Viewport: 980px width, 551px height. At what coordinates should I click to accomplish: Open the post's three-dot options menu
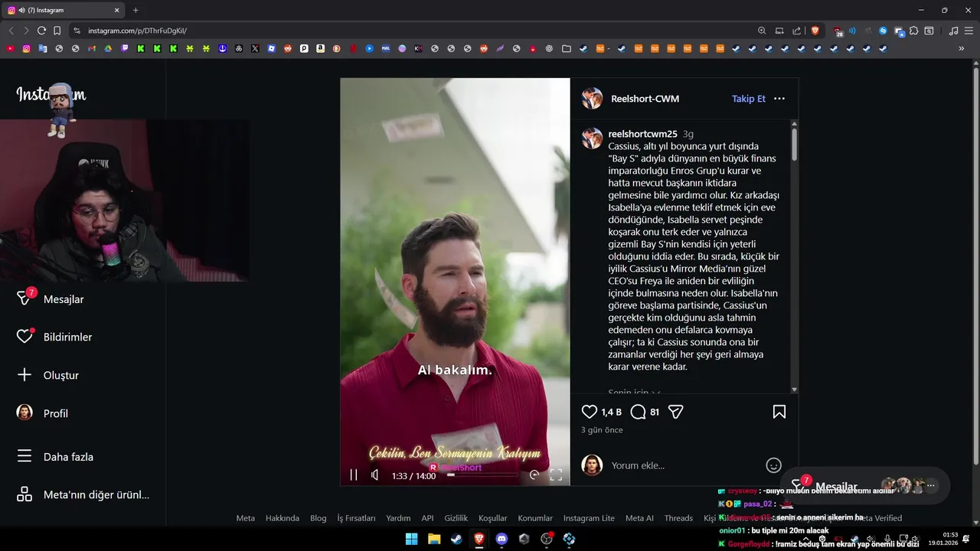click(x=779, y=99)
